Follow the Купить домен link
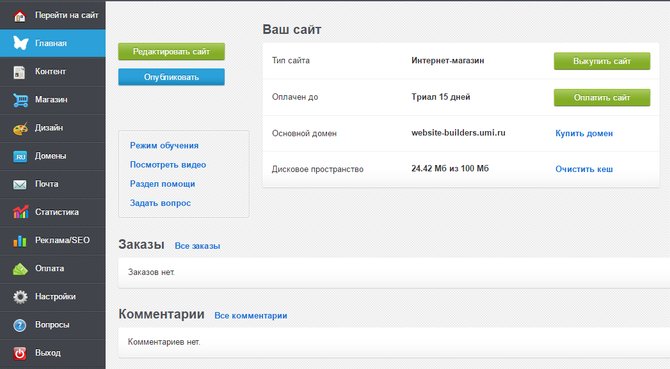The width and height of the screenshot is (670, 369). (x=584, y=133)
